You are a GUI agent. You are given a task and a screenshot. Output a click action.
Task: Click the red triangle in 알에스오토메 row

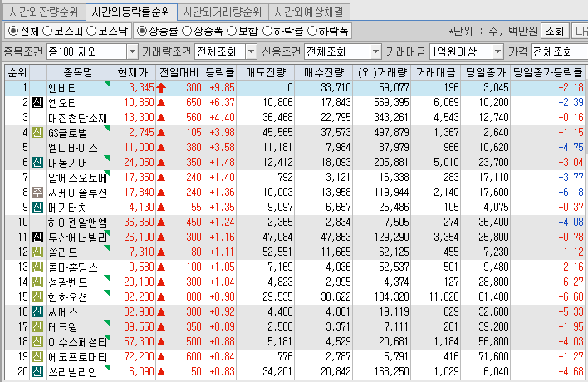(161, 178)
